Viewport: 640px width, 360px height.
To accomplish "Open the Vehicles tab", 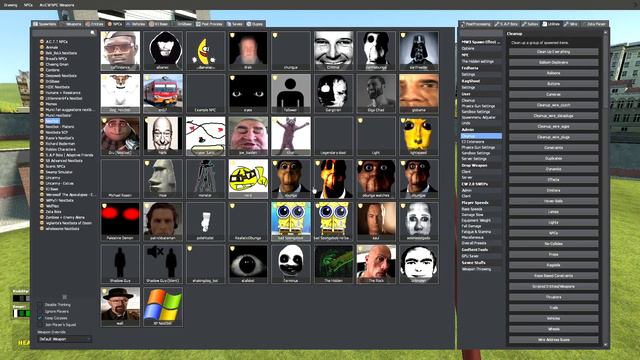I will click(136, 24).
